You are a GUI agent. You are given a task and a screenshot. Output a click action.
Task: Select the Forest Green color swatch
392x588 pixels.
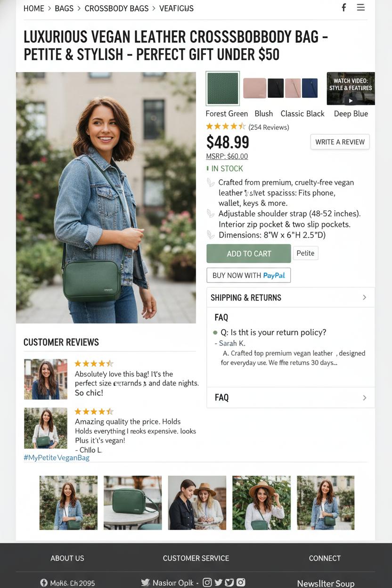223,88
